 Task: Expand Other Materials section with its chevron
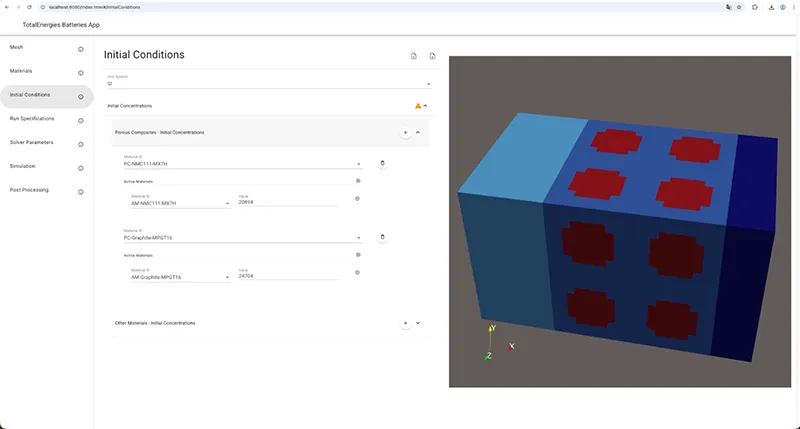418,323
